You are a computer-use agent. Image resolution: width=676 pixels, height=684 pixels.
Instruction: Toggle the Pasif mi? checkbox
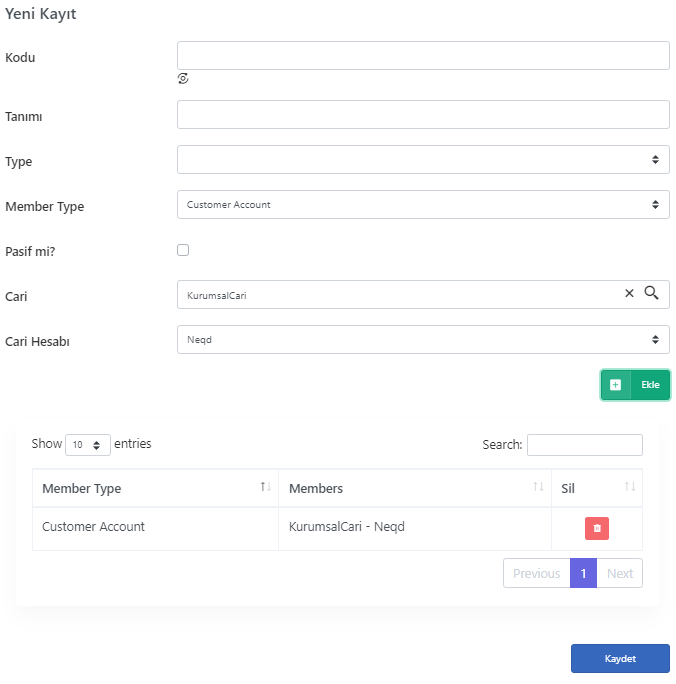[x=183, y=250]
